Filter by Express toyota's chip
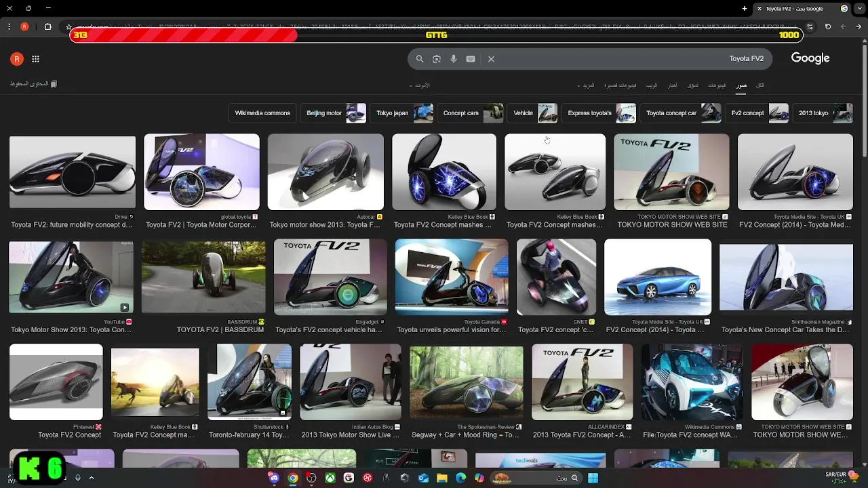This screenshot has width=868, height=488. [x=600, y=113]
